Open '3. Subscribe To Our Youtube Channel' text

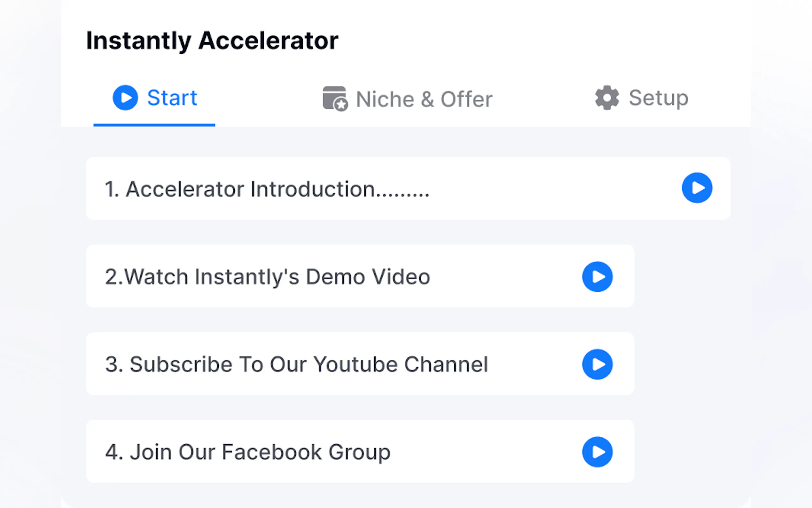(x=296, y=365)
